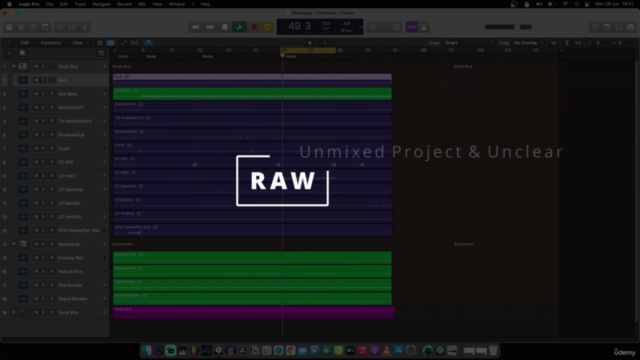
Task: Open the Drag No Overlap dropdown
Action: click(x=529, y=43)
